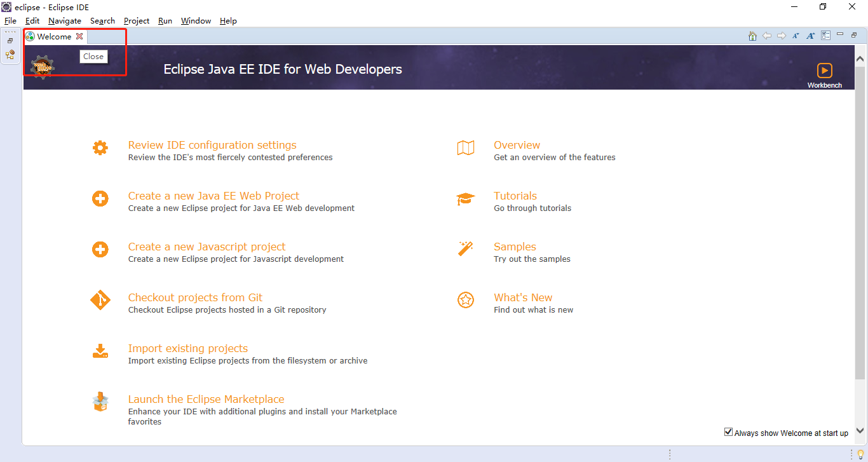Viewport: 868px width, 462px height.
Task: Open the Customize page icon
Action: (826, 36)
